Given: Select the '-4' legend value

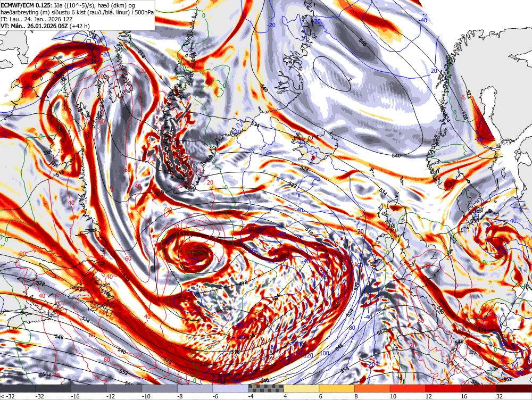Looking at the screenshot, I should tap(252, 396).
